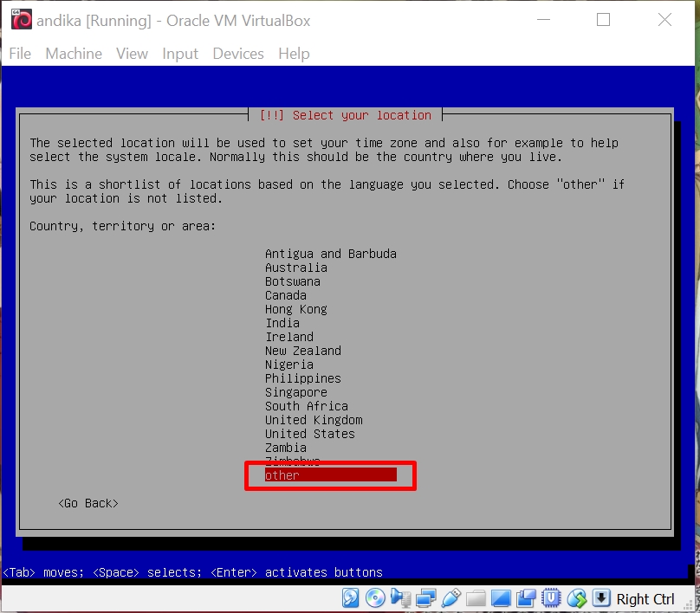Select Botswana from the location list
Screen dimensions: 700x613
tap(293, 281)
